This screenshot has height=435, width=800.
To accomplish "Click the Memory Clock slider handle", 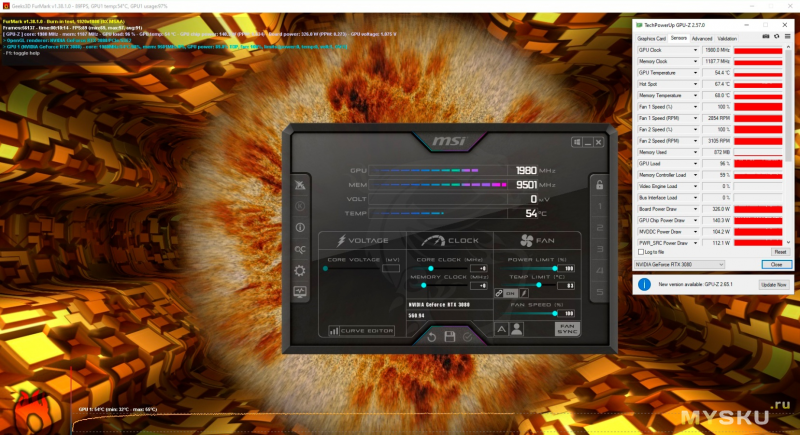I will [x=423, y=286].
